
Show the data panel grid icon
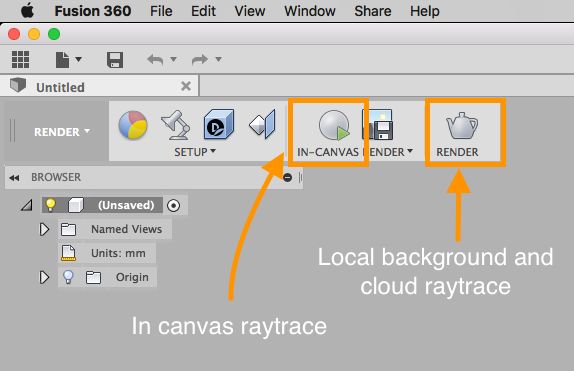20,59
